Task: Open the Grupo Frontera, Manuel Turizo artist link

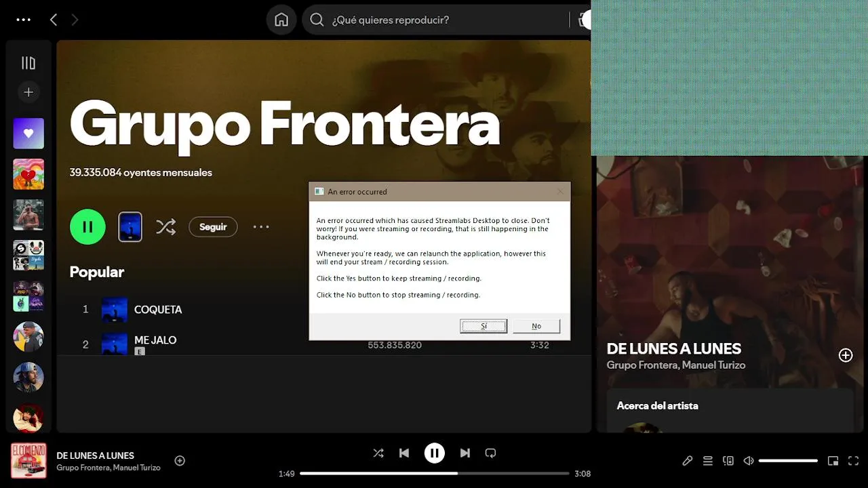Action: pyautogui.click(x=676, y=365)
